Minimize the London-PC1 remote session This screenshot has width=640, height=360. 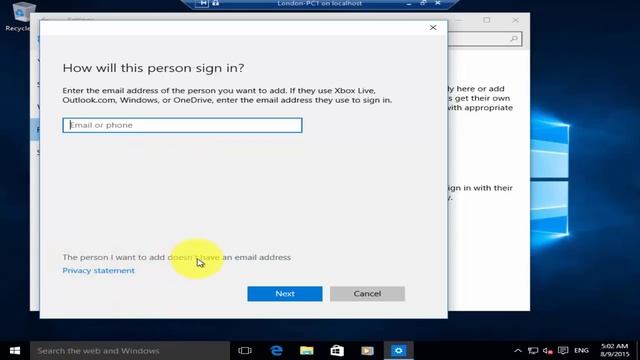tap(409, 3)
